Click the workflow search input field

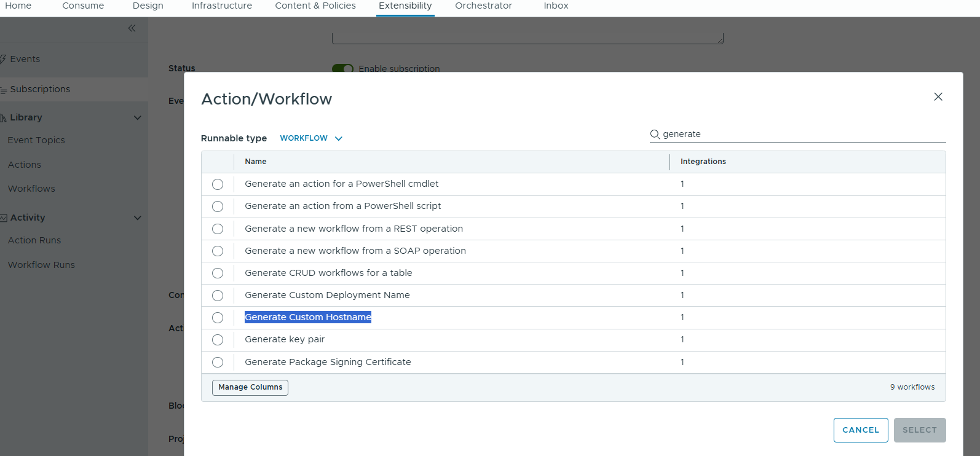(x=799, y=135)
